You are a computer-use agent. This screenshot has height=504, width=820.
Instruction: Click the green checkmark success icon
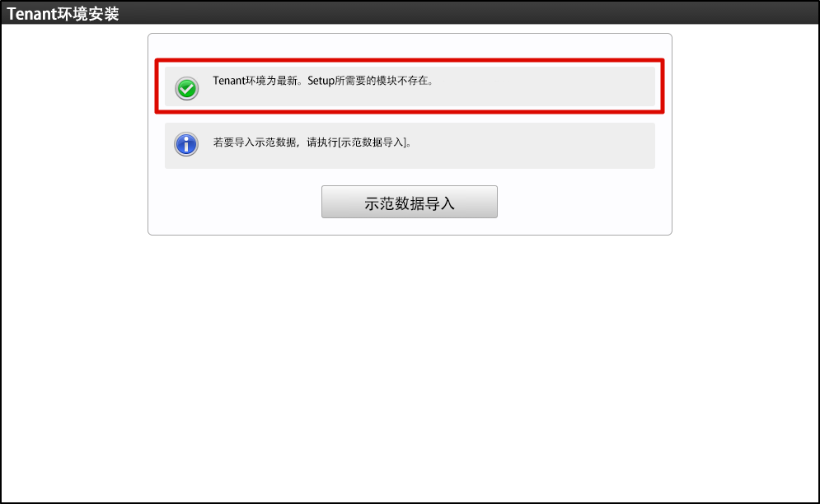point(187,88)
